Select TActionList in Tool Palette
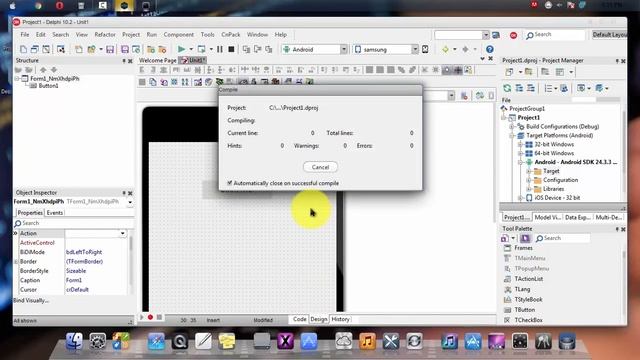640x360 pixels. (x=529, y=279)
